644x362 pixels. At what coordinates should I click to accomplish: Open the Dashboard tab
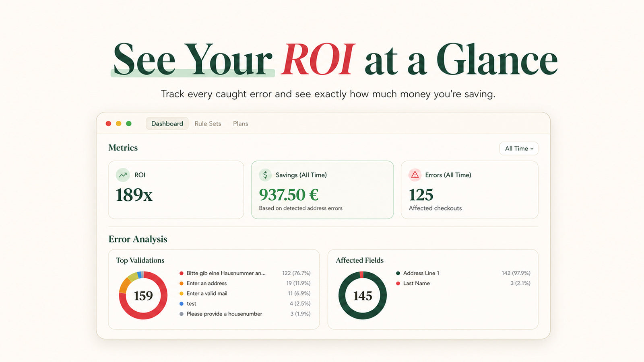tap(167, 123)
